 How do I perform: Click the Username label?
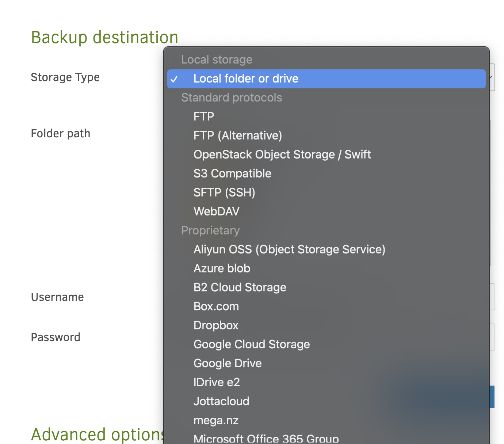click(x=57, y=297)
